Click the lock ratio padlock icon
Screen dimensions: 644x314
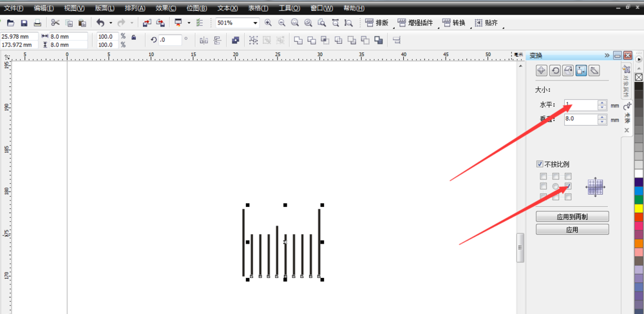[133, 37]
